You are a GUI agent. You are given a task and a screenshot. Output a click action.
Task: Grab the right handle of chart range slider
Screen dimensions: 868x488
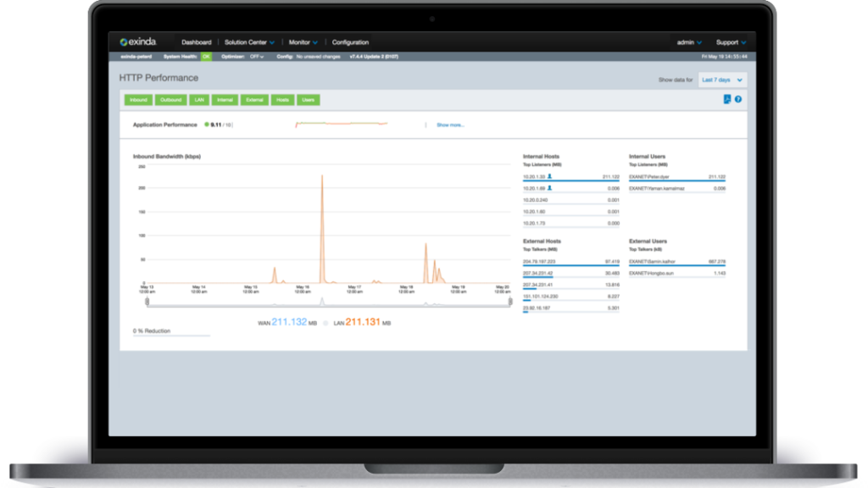point(509,302)
